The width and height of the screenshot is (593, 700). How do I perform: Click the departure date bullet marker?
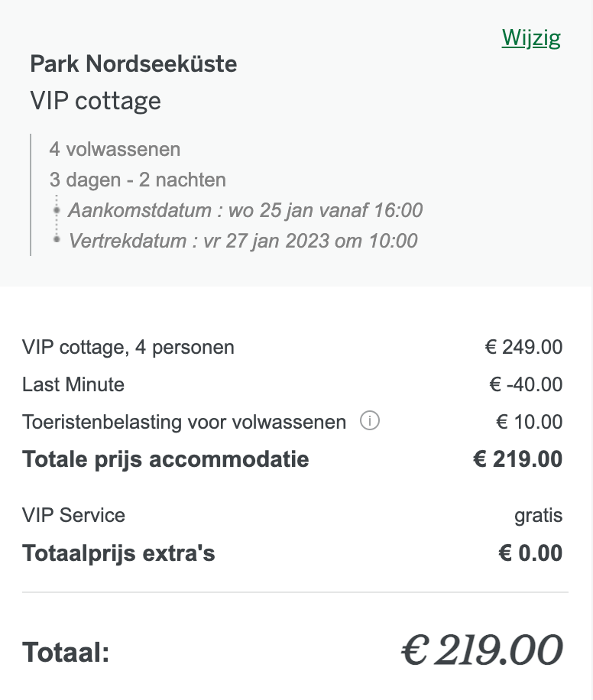[x=57, y=239]
